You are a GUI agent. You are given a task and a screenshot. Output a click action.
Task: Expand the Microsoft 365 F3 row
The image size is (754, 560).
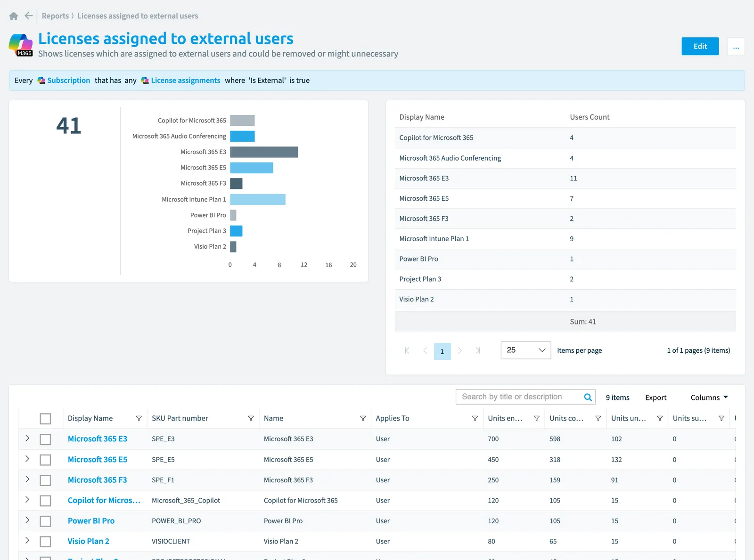[27, 479]
